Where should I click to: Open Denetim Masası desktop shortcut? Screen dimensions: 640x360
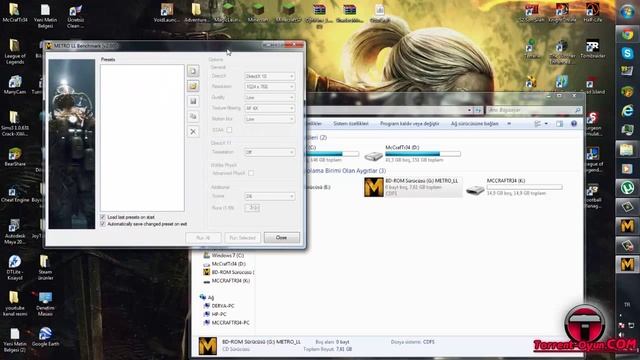[45, 304]
